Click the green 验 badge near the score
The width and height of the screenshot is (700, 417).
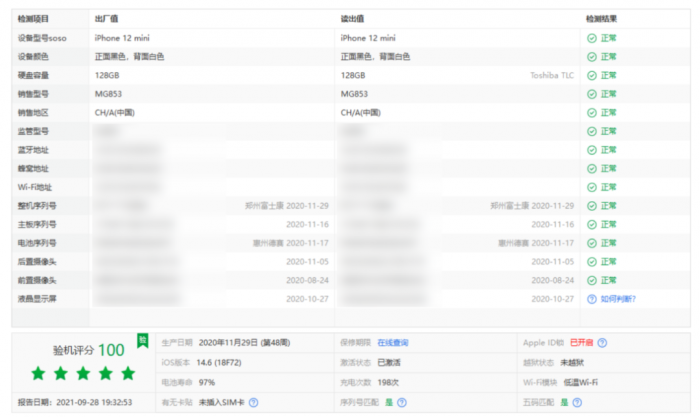(x=142, y=341)
